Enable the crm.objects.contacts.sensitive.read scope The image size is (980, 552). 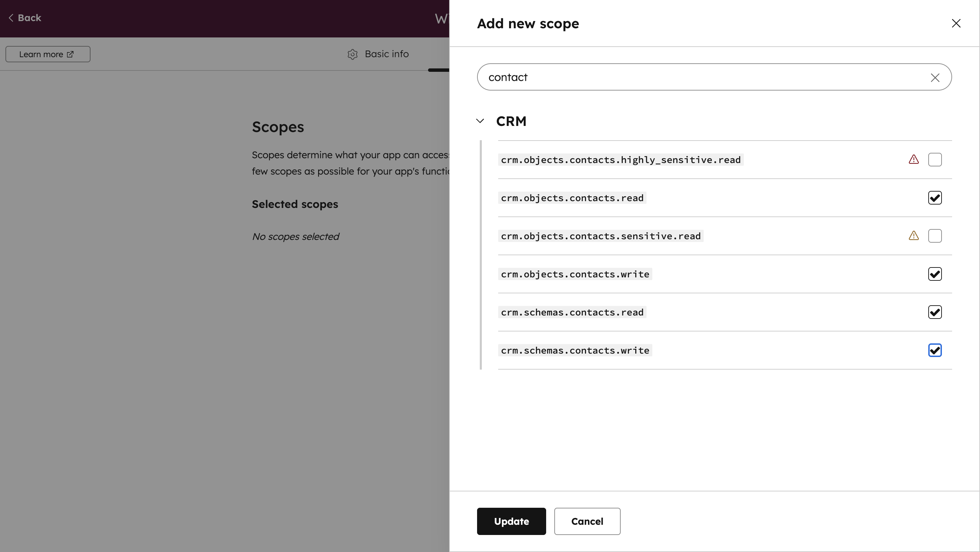(x=935, y=236)
